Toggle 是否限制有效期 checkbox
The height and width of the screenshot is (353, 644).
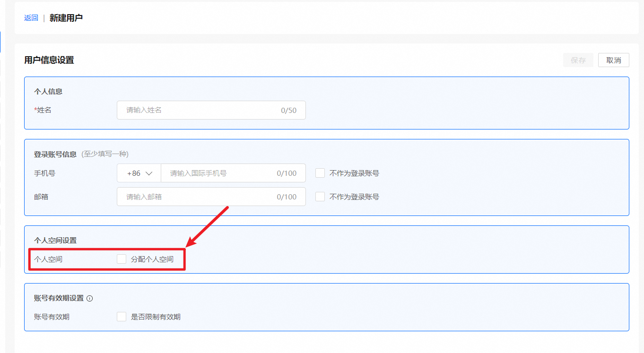point(122,317)
